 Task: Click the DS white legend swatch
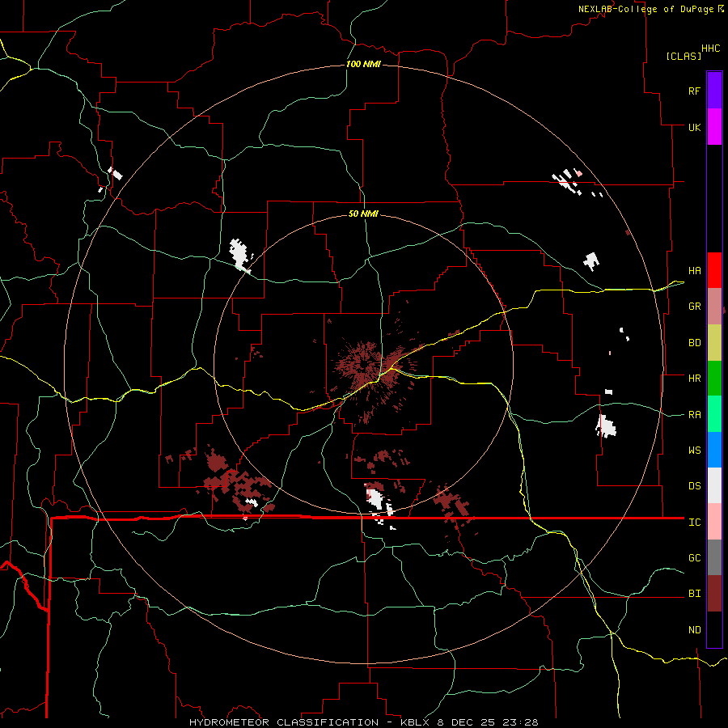point(714,485)
